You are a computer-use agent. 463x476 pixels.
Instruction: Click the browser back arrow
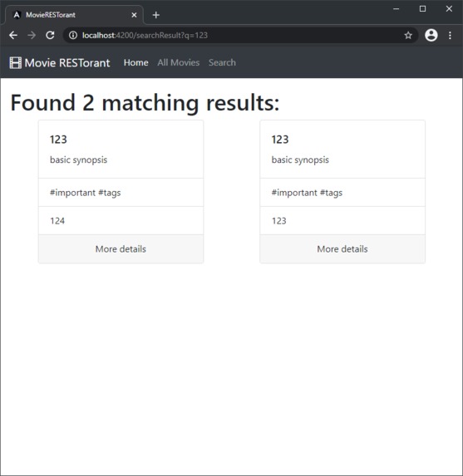pyautogui.click(x=13, y=35)
